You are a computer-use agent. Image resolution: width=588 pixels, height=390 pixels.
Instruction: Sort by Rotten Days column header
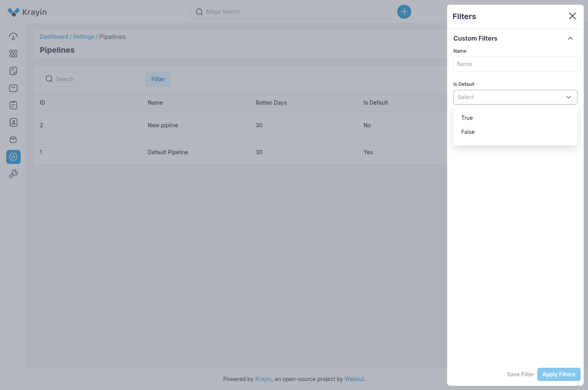click(x=271, y=103)
